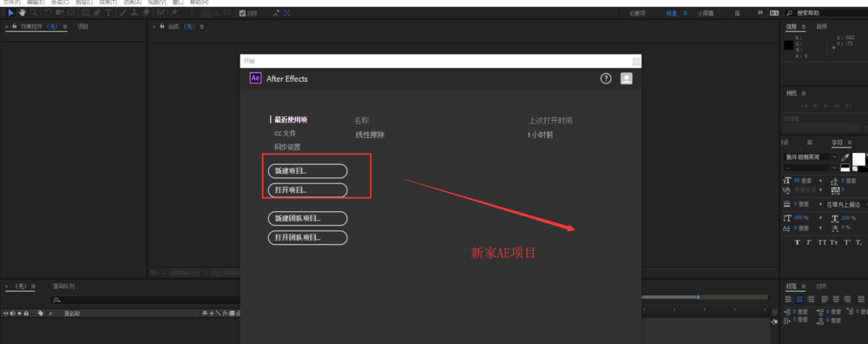Screen dimensions: 868x344
Task: Expand the workspace overflow chevrons
Action: 760,12
